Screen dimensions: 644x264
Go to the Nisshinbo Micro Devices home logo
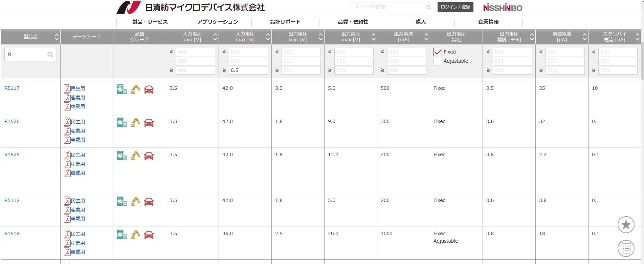click(x=191, y=7)
